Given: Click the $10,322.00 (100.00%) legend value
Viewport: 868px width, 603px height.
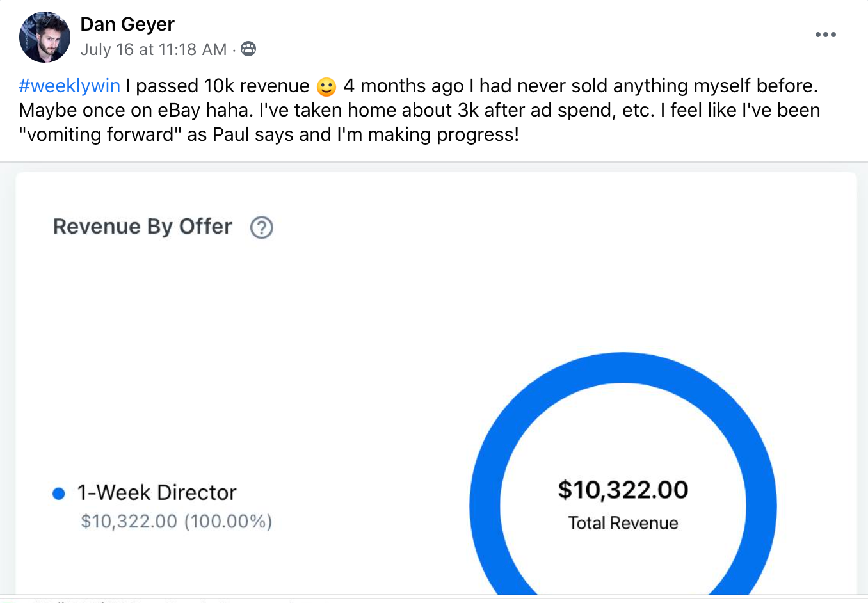Looking at the screenshot, I should pyautogui.click(x=176, y=521).
